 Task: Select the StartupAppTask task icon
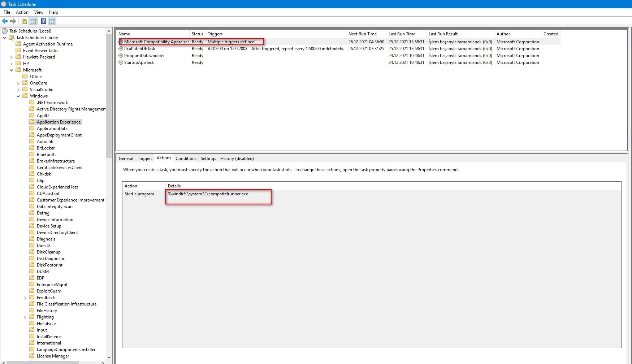coord(121,62)
